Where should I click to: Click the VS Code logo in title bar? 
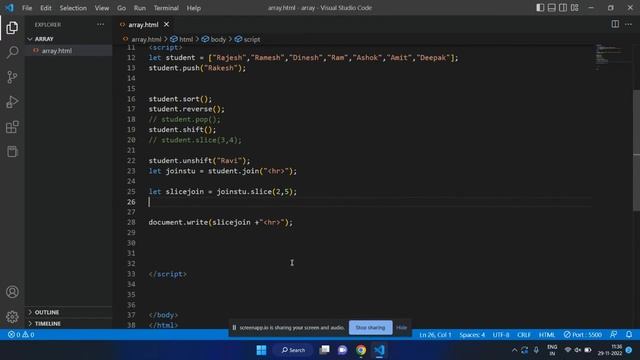click(9, 8)
